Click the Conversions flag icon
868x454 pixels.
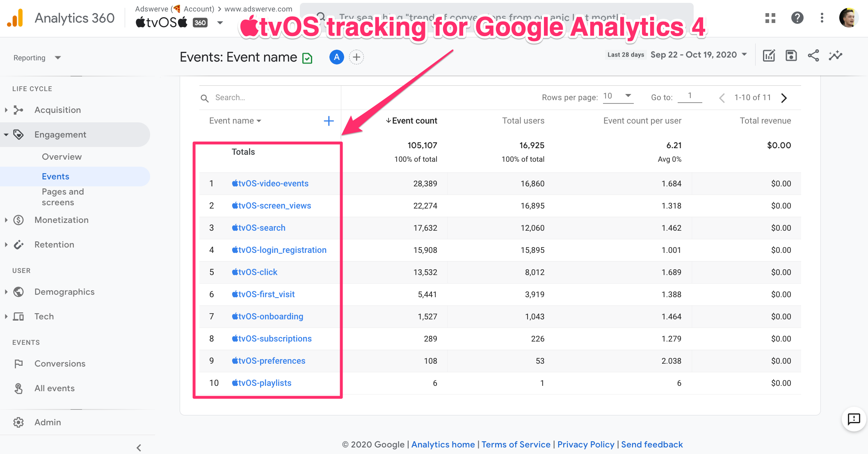coord(18,364)
